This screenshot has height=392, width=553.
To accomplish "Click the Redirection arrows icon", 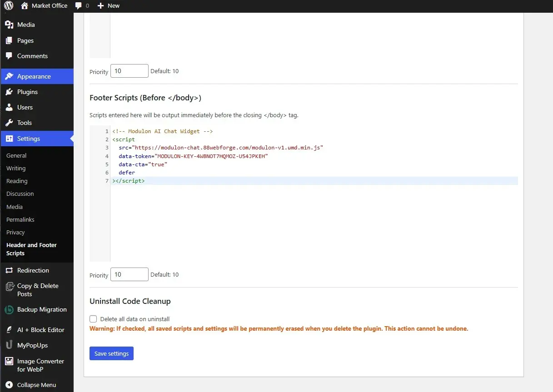I will point(9,270).
